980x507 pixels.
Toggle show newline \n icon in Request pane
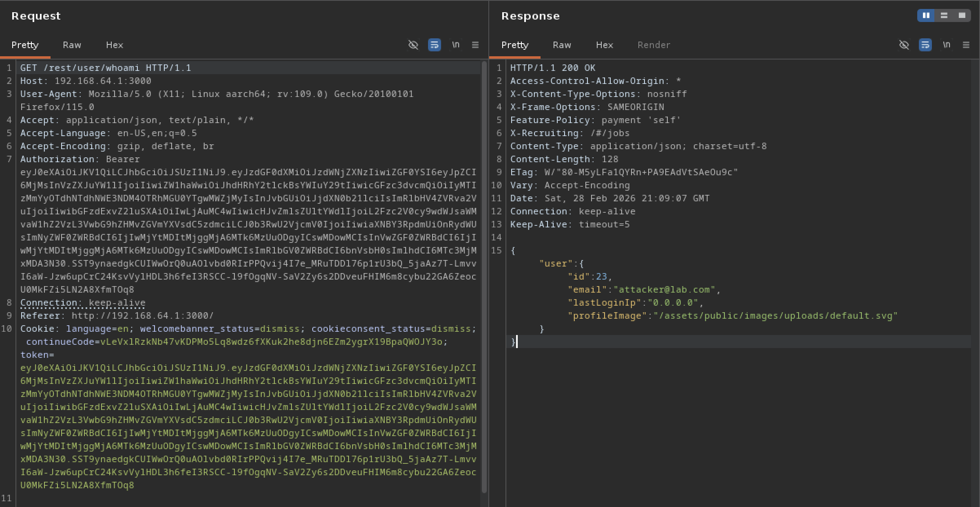tap(456, 45)
